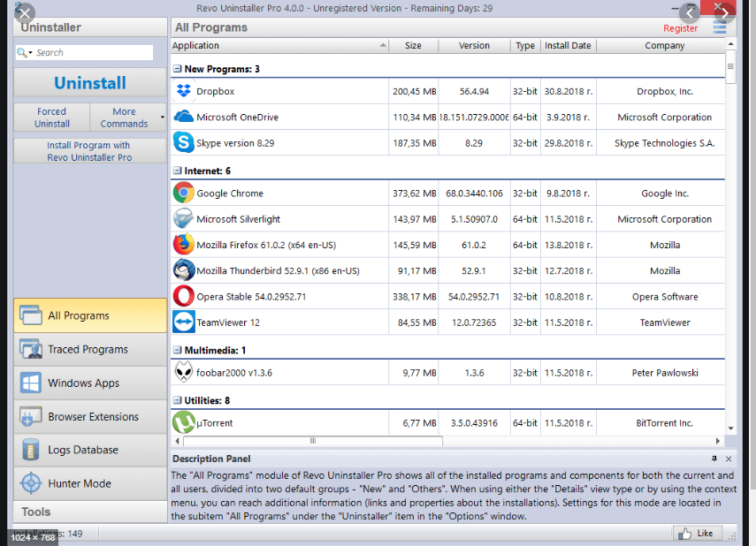The image size is (756, 546).
Task: Click the Peter Pawlowski company cell
Action: tap(665, 373)
